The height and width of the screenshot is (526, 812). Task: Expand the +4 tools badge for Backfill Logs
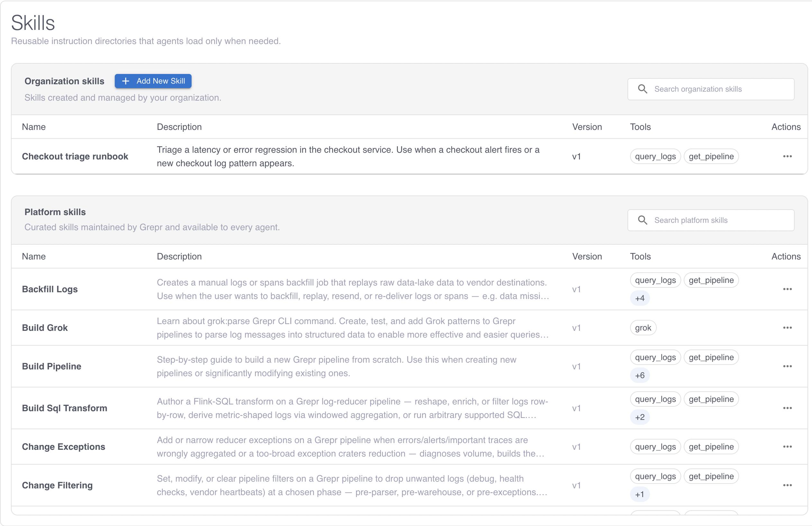click(640, 298)
